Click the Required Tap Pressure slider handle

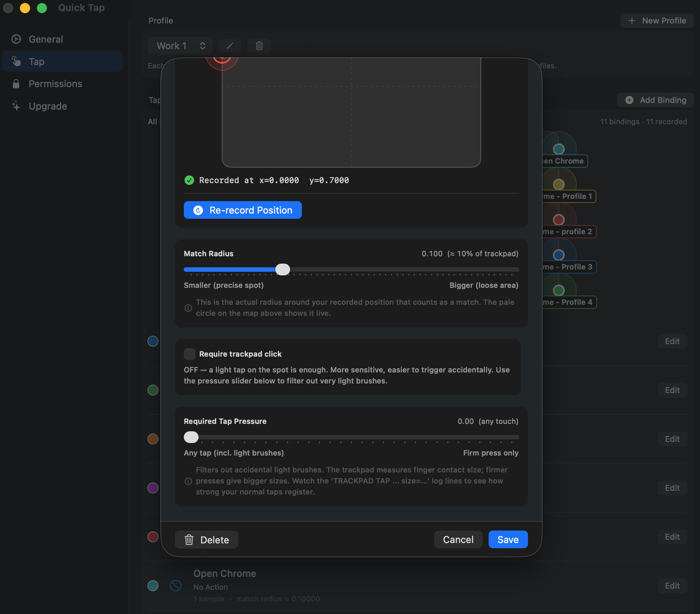(191, 437)
